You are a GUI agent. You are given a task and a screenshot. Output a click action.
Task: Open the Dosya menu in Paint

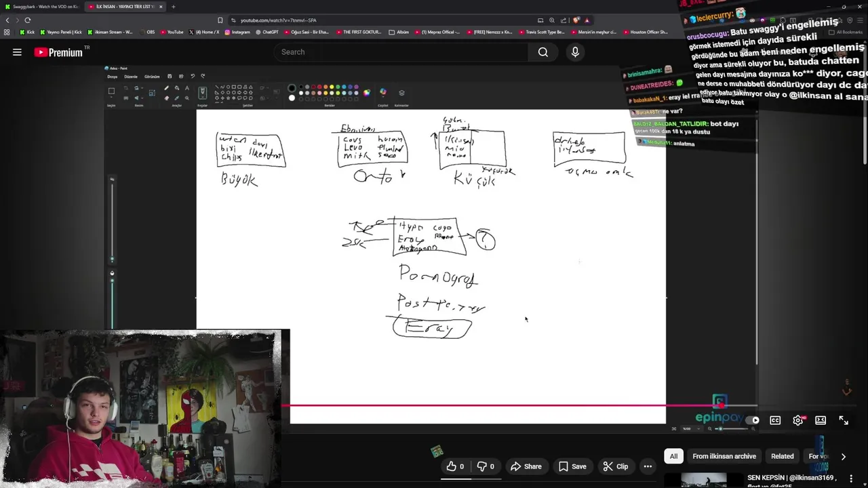(x=113, y=77)
